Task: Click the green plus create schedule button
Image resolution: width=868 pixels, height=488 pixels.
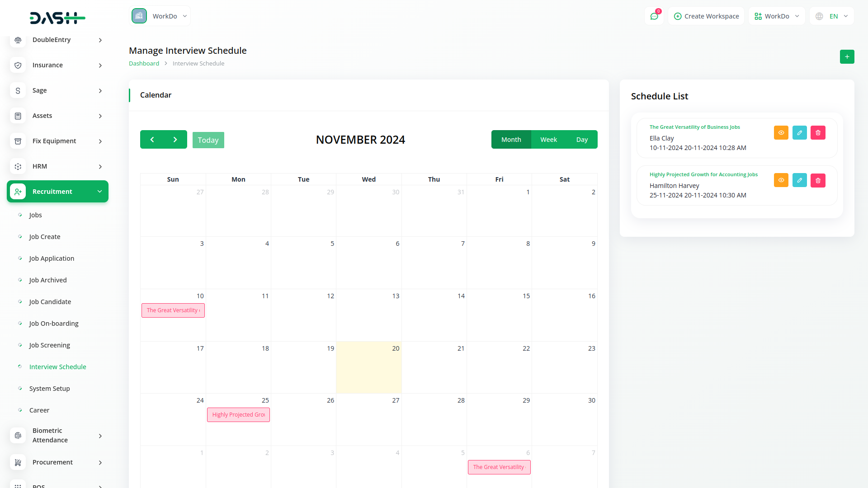Action: (x=847, y=57)
